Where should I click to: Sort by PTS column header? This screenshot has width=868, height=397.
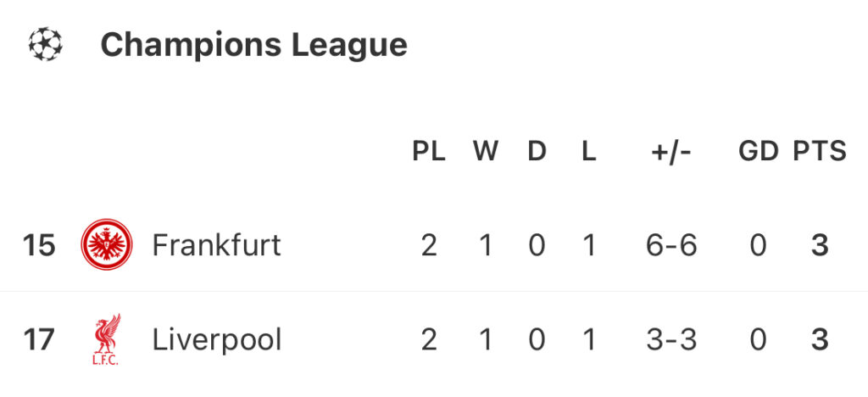[x=819, y=152]
